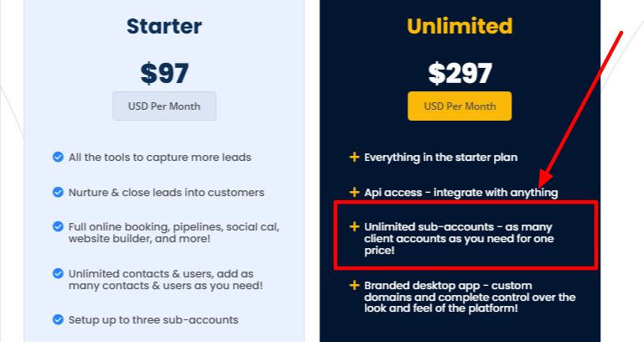Click plus icon next to 'Branded desktop app'

click(355, 285)
